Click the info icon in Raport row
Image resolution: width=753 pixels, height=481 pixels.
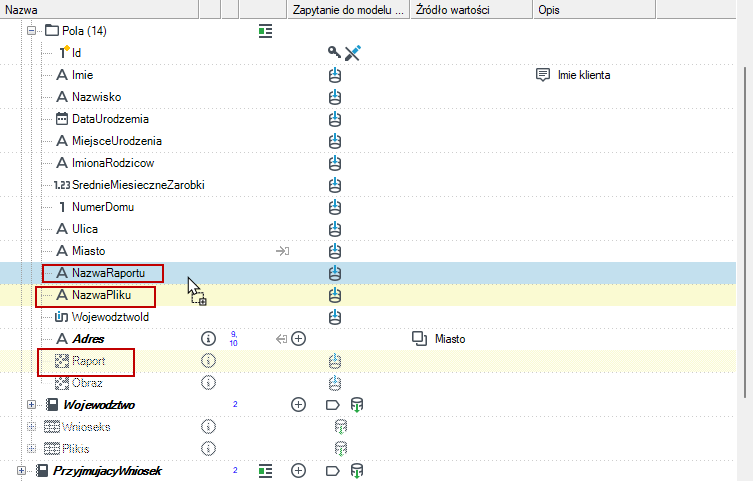208,361
